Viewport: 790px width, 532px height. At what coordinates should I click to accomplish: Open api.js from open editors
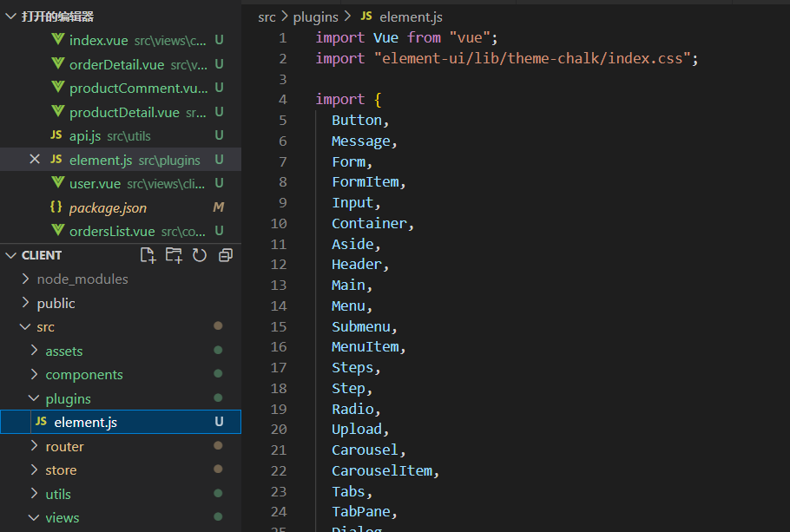tap(121, 135)
